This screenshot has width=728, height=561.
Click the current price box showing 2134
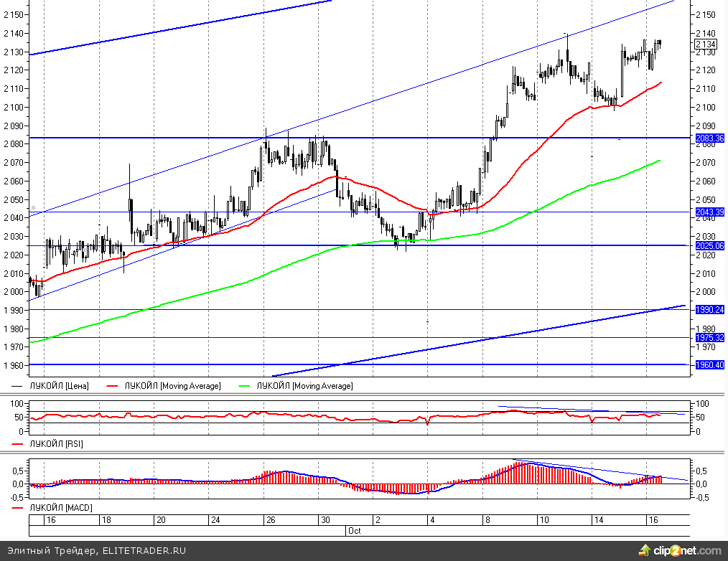click(706, 44)
